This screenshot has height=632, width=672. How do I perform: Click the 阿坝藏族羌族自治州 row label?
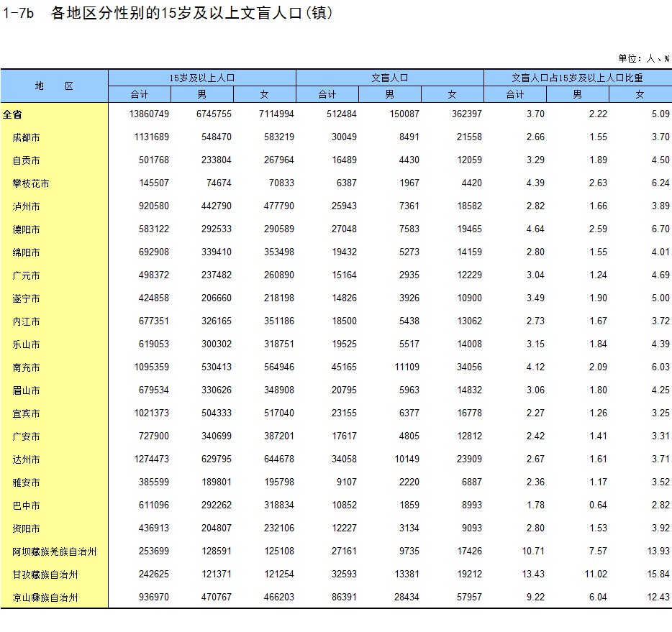55,552
